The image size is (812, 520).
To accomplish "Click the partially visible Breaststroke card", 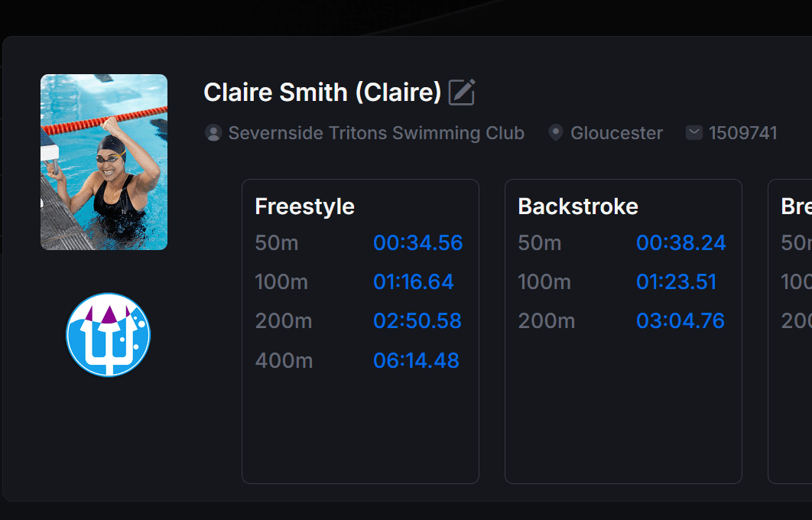I will tap(791, 330).
